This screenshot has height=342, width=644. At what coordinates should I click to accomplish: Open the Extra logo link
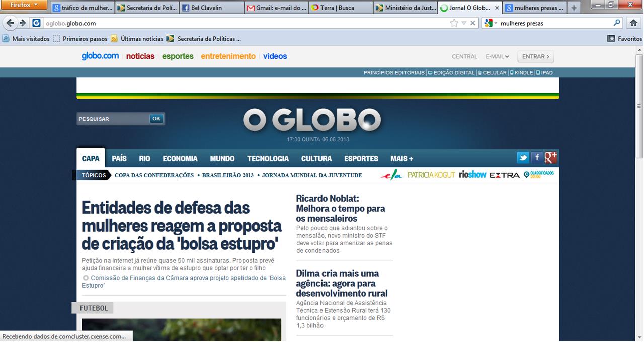coord(504,175)
